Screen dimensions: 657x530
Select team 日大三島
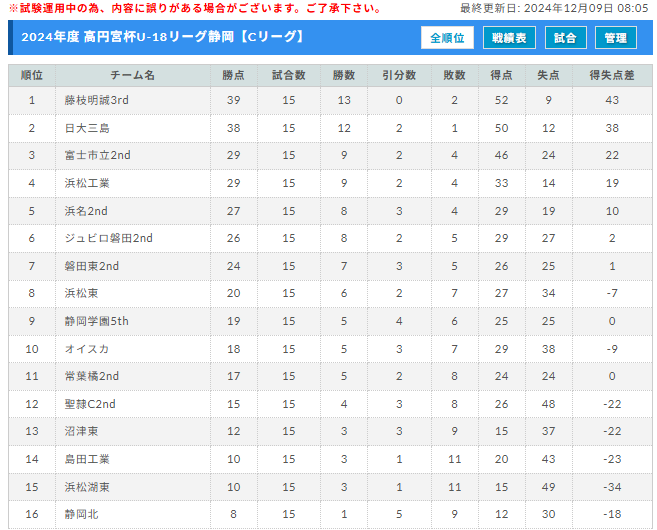pos(87,128)
